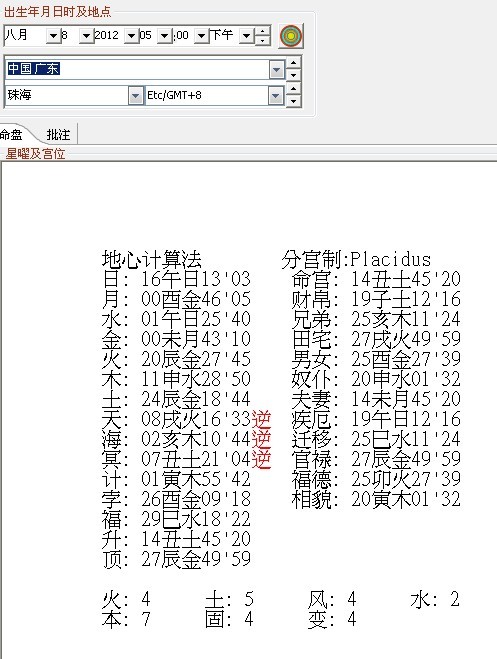Click the down arrow beside 中国广东

pyautogui.click(x=293, y=75)
